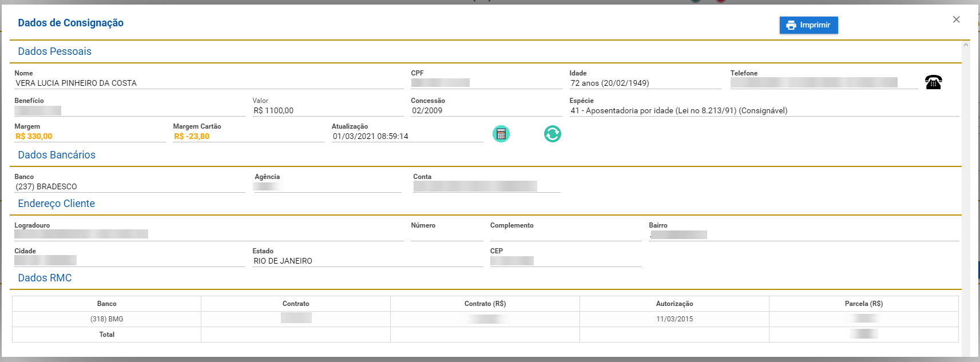The height and width of the screenshot is (362, 980).
Task: Click the Concessão field 02/2009
Action: 487,110
